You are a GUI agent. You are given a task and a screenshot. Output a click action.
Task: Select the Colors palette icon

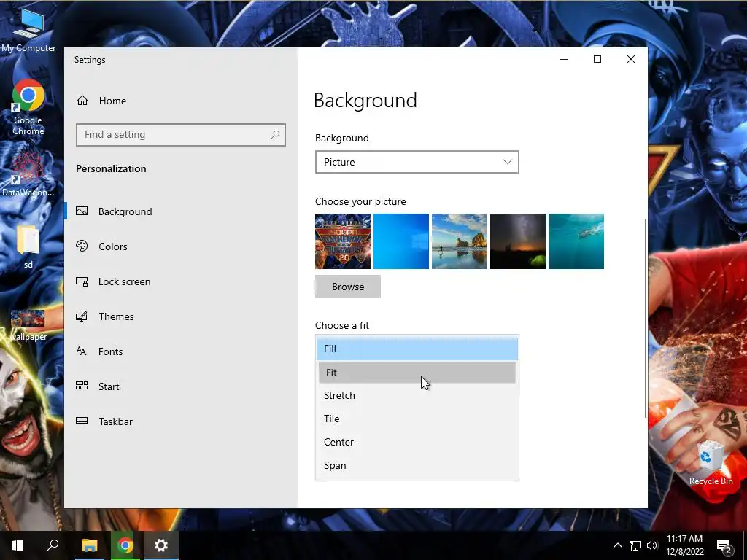click(82, 246)
